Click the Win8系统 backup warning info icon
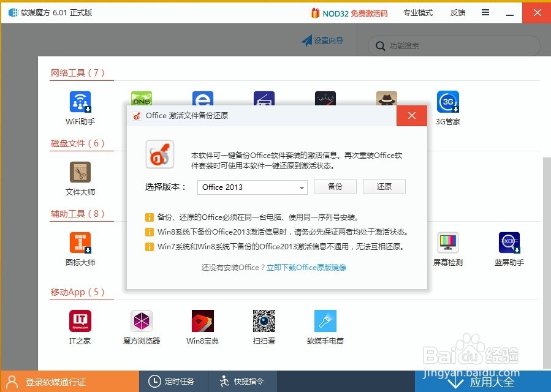The width and height of the screenshot is (551, 392). pos(150,232)
